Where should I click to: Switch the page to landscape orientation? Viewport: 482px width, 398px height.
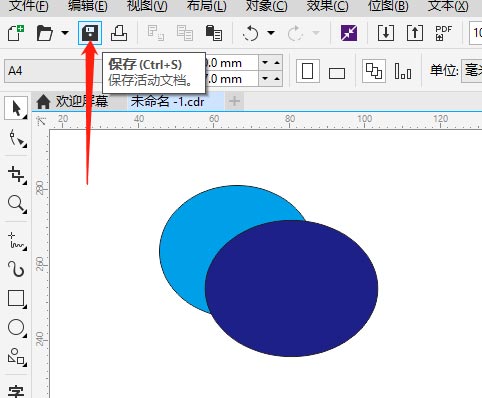click(x=337, y=73)
